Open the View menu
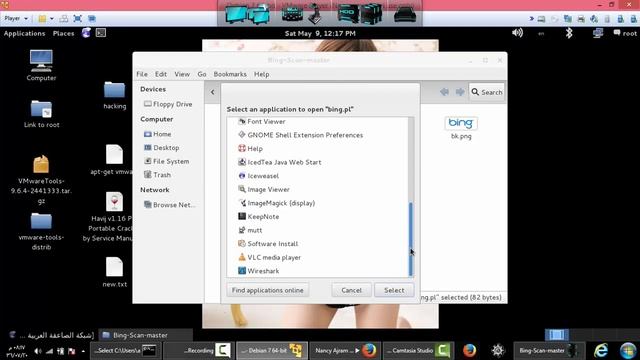The height and width of the screenshot is (360, 640). pyautogui.click(x=182, y=74)
